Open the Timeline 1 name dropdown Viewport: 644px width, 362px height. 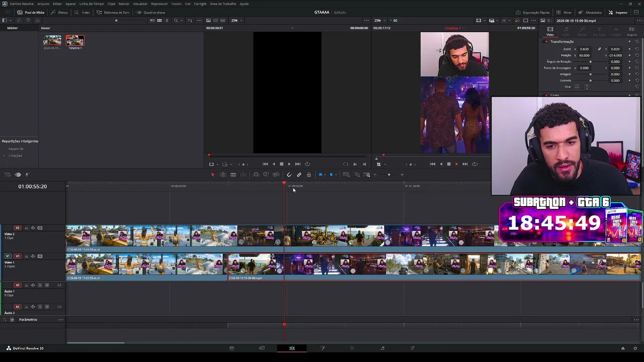tap(454, 28)
